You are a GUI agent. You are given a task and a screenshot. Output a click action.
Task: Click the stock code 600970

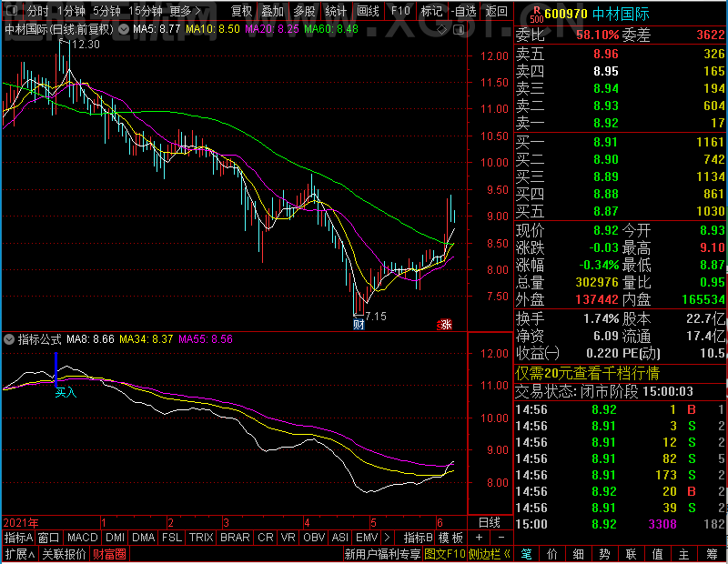pos(566,14)
